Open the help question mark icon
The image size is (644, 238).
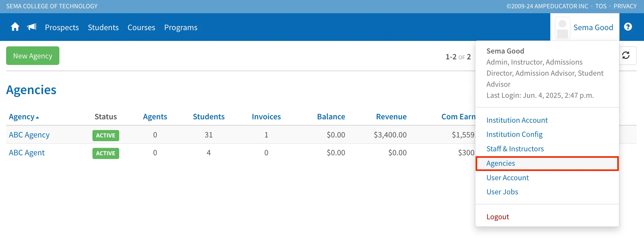628,27
